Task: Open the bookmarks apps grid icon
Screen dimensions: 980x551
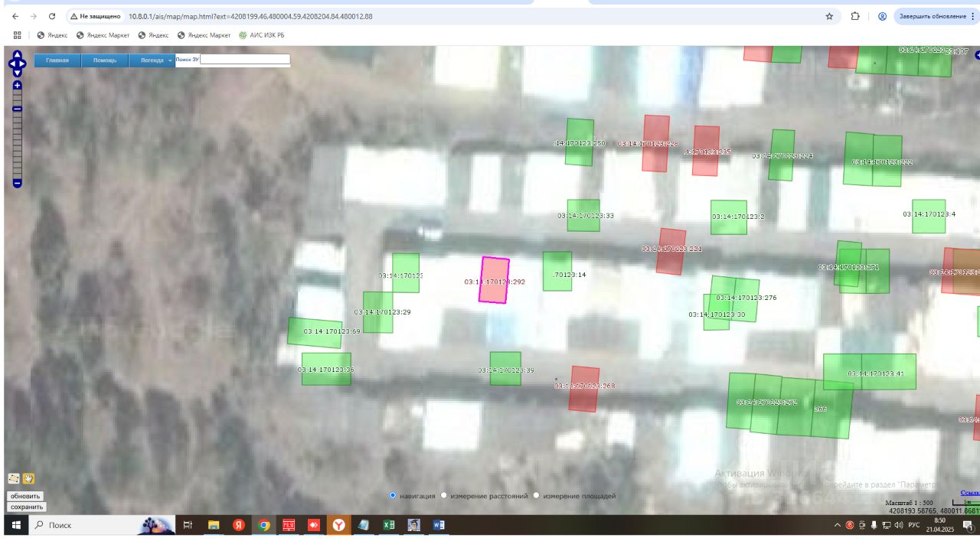Action: 17,34
